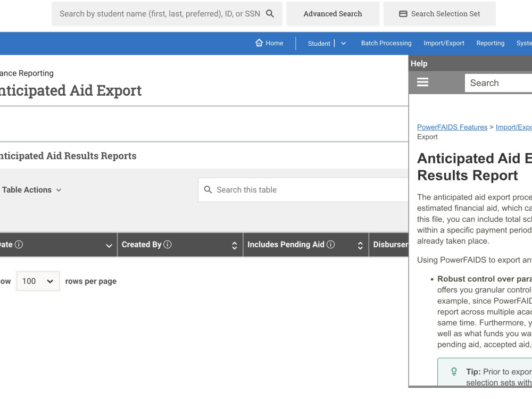Click the Search Selection Set card icon
Screen dimensions: 532x399
coord(403,14)
